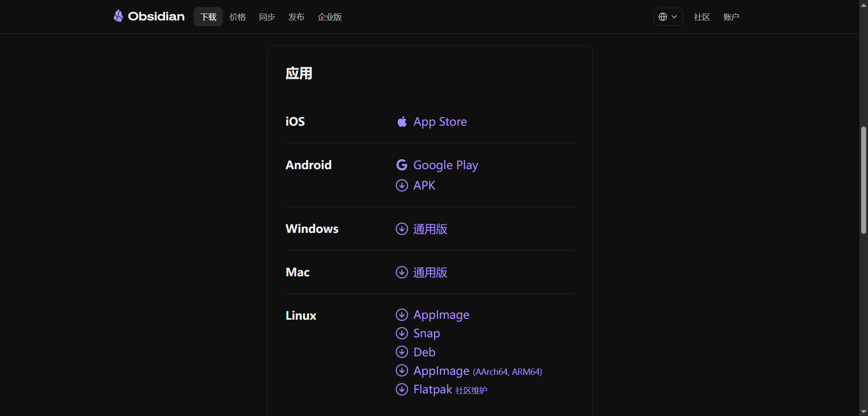Image resolution: width=868 pixels, height=416 pixels.
Task: Click download icon beside Flatpak
Action: click(401, 389)
